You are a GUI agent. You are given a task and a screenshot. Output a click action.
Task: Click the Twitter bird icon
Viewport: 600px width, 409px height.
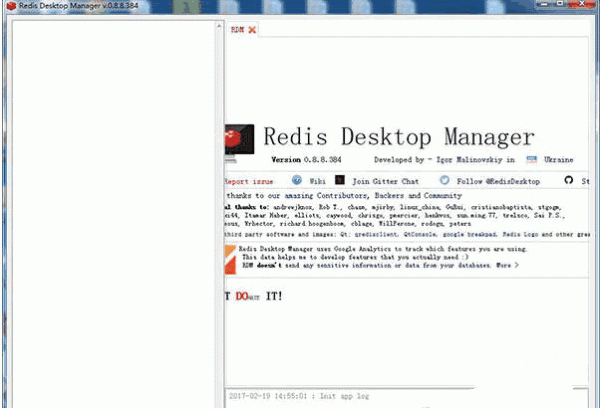tap(444, 180)
